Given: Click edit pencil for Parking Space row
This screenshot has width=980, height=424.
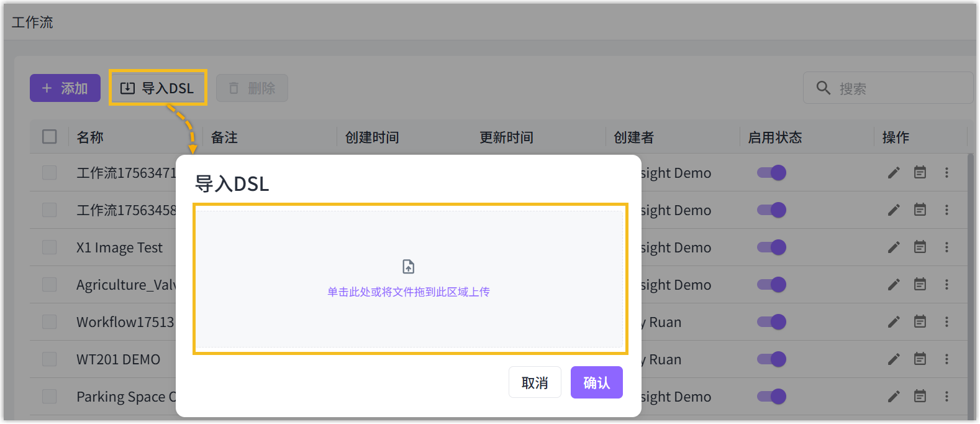Looking at the screenshot, I should point(894,397).
